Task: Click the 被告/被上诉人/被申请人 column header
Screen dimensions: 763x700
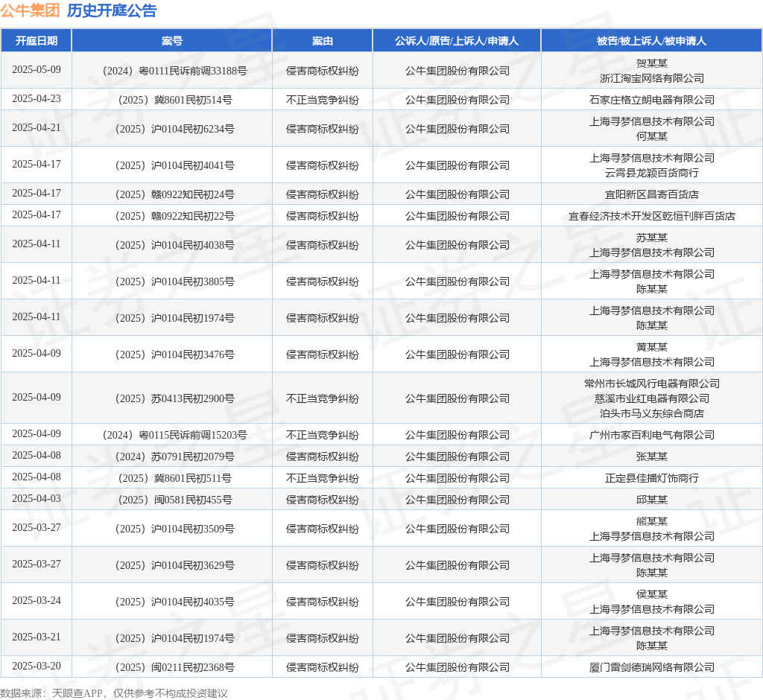Action: tap(651, 41)
